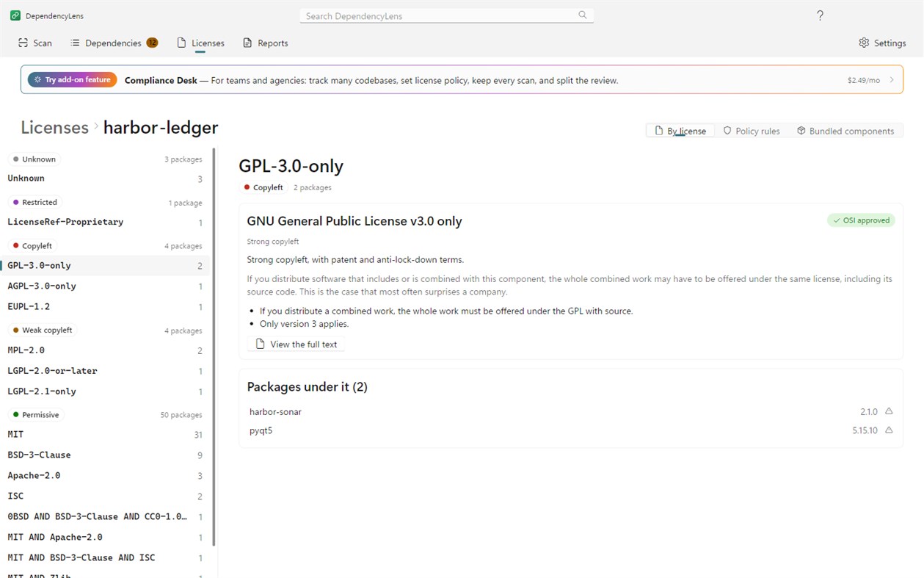Open the Dependencies tab
This screenshot has width=924, height=578.
(114, 43)
